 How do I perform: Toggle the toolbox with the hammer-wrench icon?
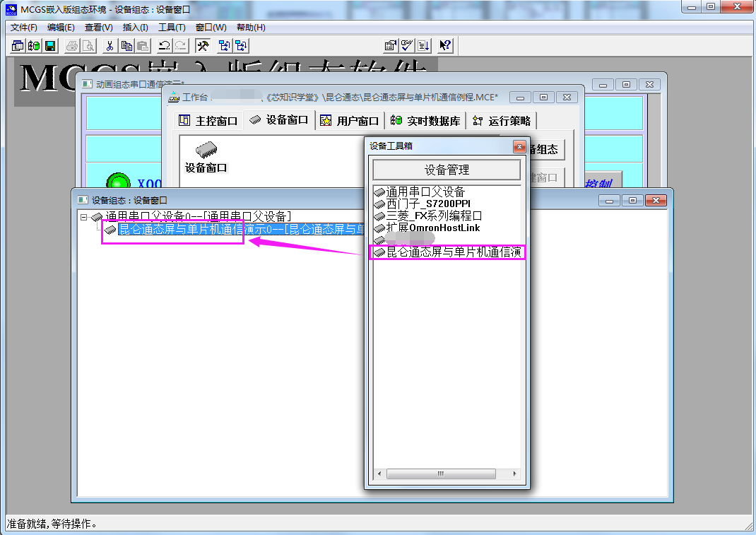203,46
